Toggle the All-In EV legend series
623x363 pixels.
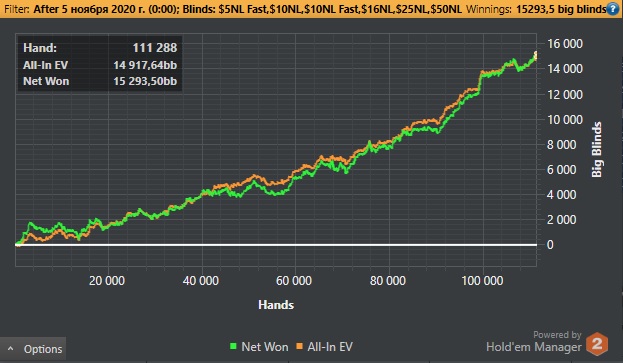click(x=324, y=347)
